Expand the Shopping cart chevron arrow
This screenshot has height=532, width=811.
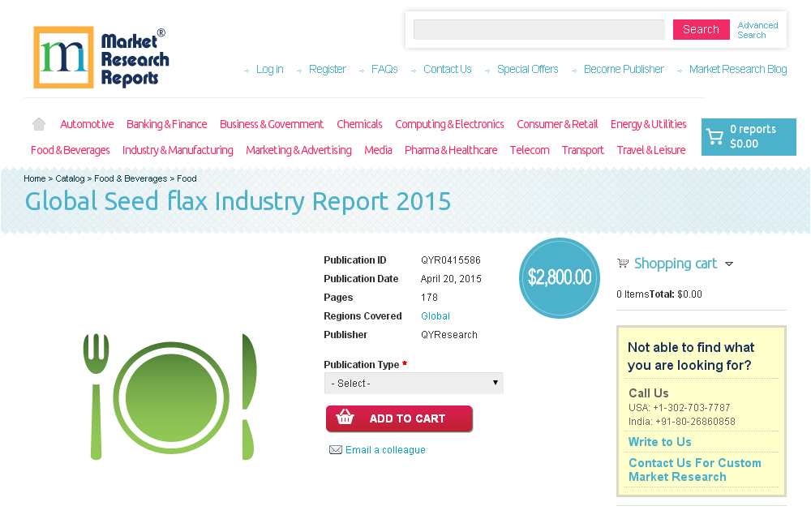(x=729, y=264)
